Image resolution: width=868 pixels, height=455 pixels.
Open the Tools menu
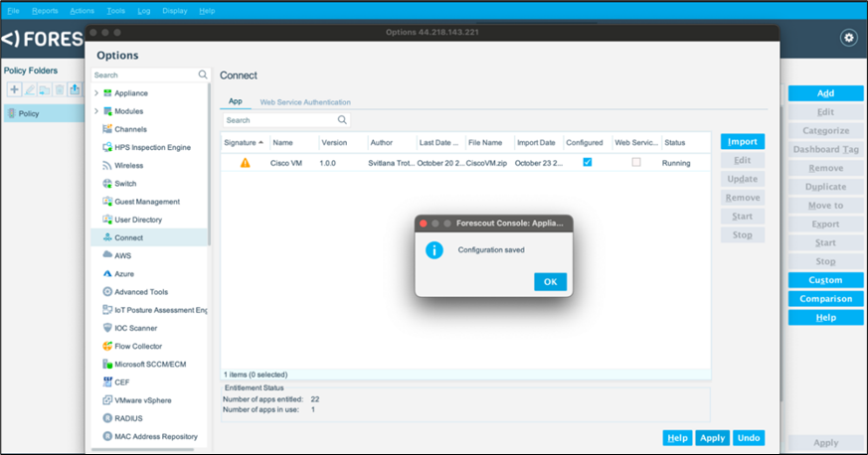[x=115, y=11]
